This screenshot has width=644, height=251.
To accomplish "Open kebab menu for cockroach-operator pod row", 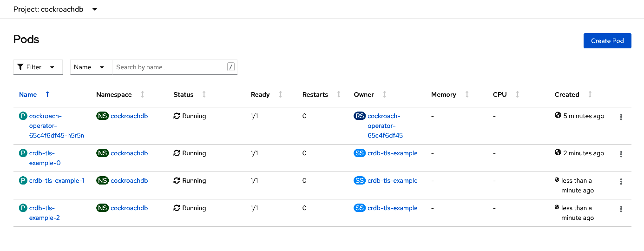I will pyautogui.click(x=621, y=117).
